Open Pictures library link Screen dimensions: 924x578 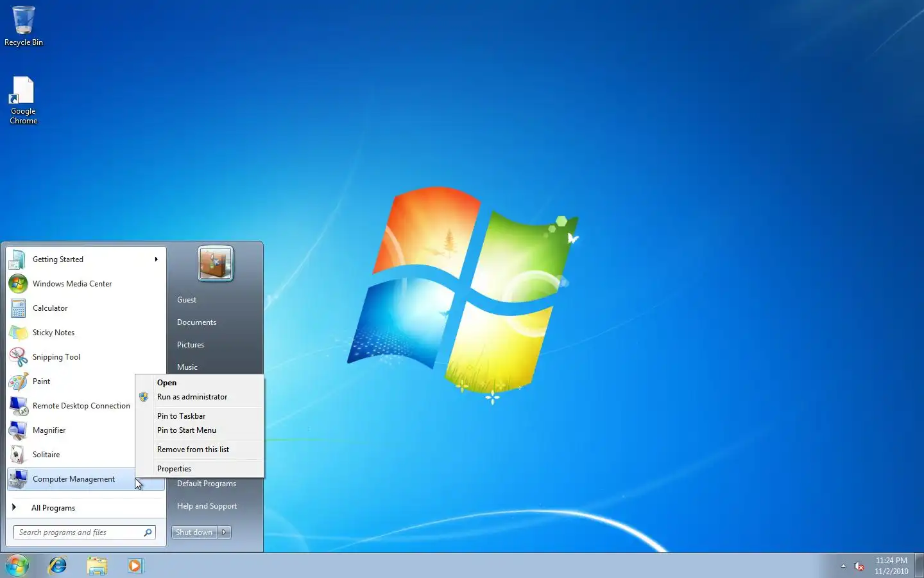coord(191,345)
